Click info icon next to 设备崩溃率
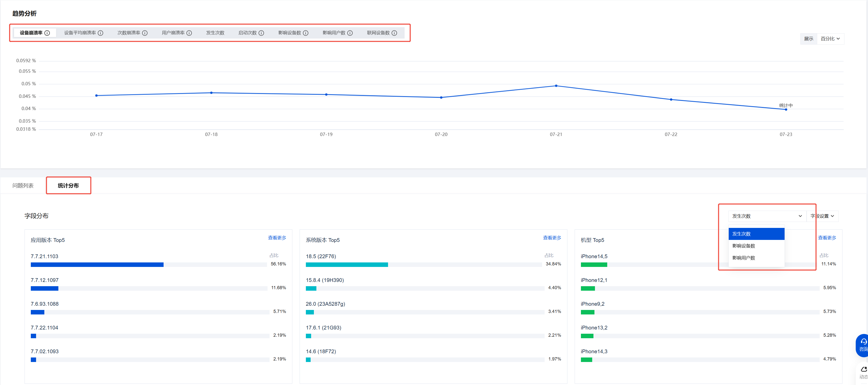Viewport: 868px width, 385px height. tap(47, 33)
